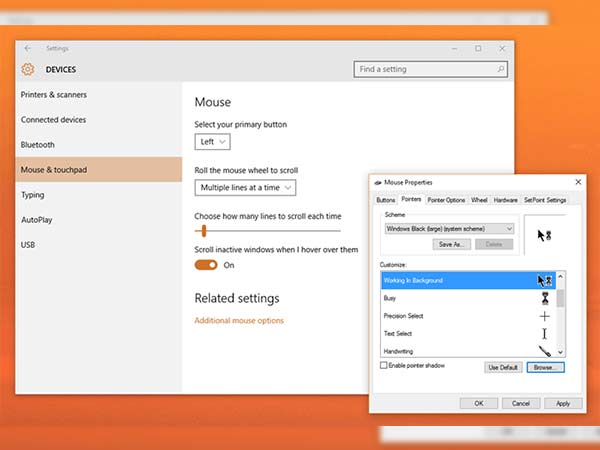The height and width of the screenshot is (450, 600).
Task: Select the Busy hourglass pointer icon
Action: (x=544, y=298)
